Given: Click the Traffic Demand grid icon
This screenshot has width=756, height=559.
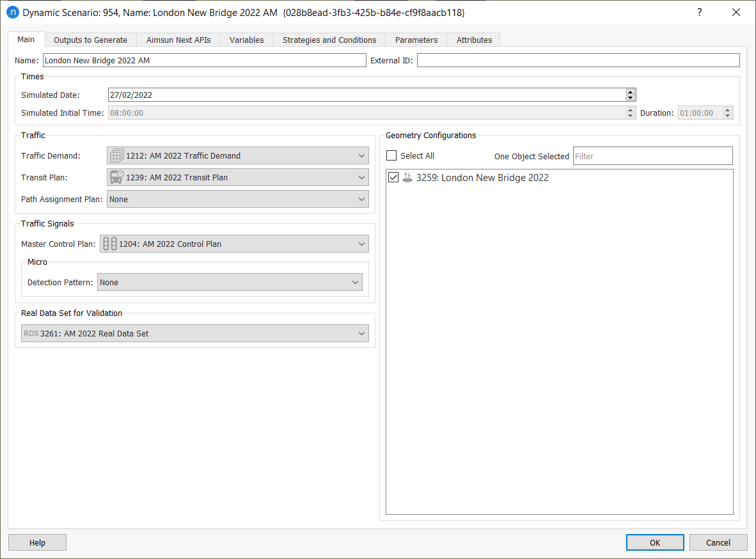Looking at the screenshot, I should pyautogui.click(x=116, y=155).
